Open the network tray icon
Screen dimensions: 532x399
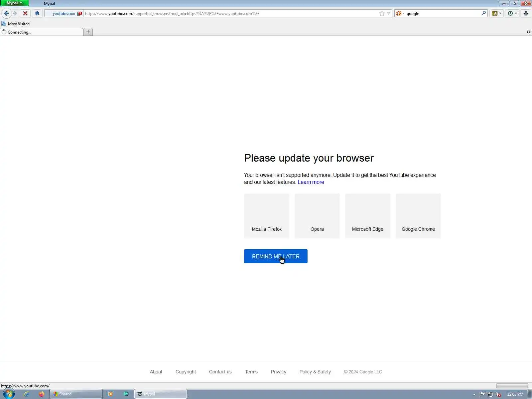pos(490,394)
